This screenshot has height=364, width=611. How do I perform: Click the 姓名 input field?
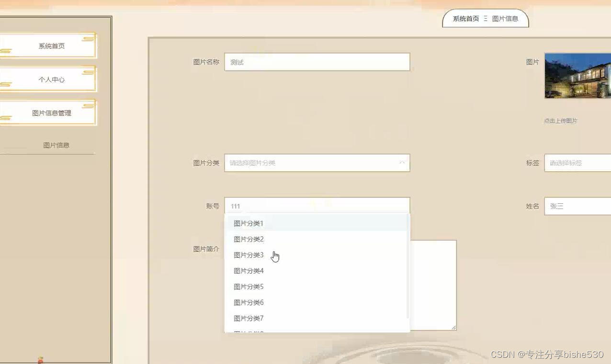tap(578, 206)
